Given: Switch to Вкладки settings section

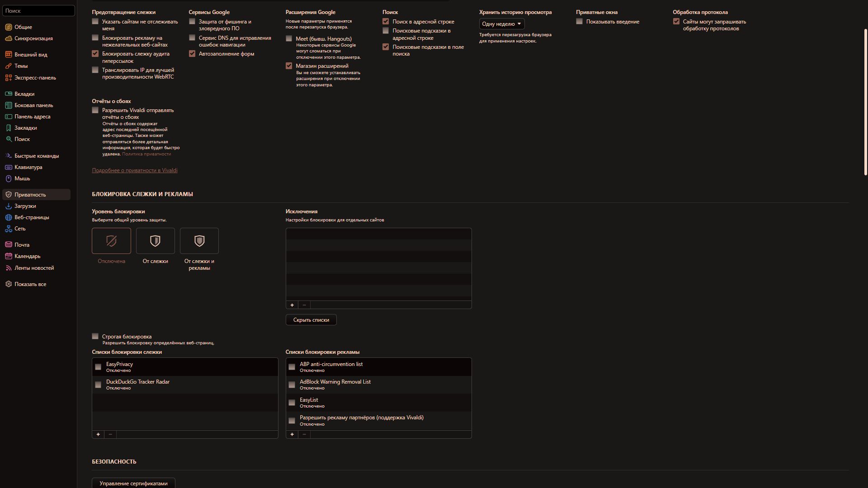Looking at the screenshot, I should tap(24, 94).
